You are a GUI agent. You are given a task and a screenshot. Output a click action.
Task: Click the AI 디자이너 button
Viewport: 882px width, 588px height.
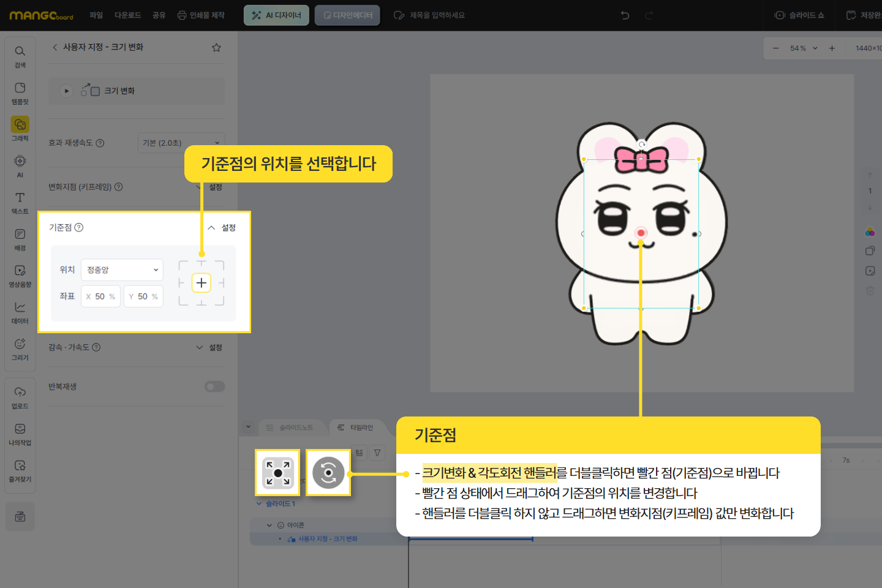277,15
